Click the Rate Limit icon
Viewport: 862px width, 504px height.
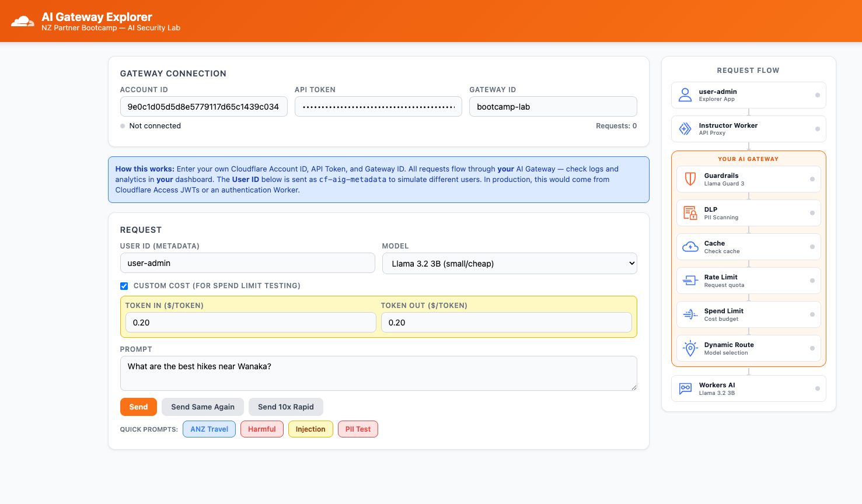(690, 281)
